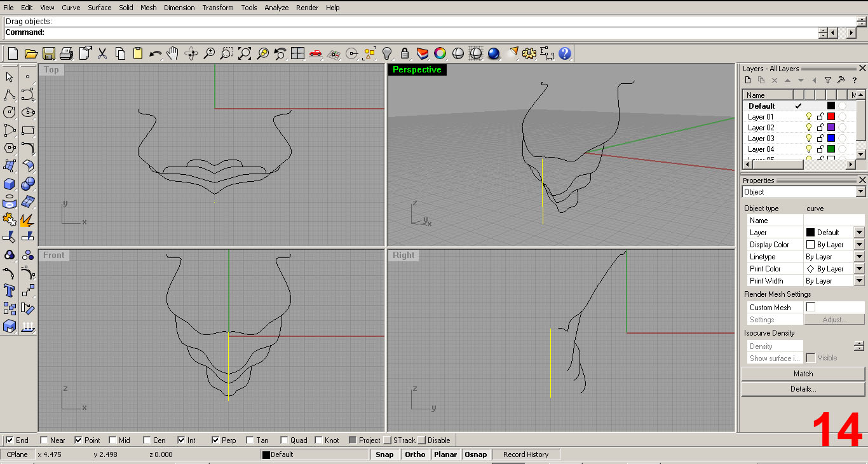Screen dimensions: 868x464
Task: Create a new file with New icon
Action: (12, 53)
